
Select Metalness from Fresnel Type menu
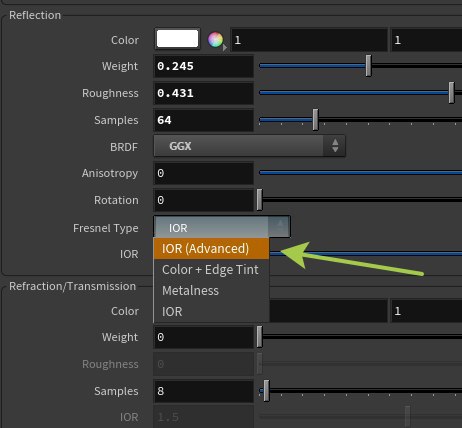[211, 291]
